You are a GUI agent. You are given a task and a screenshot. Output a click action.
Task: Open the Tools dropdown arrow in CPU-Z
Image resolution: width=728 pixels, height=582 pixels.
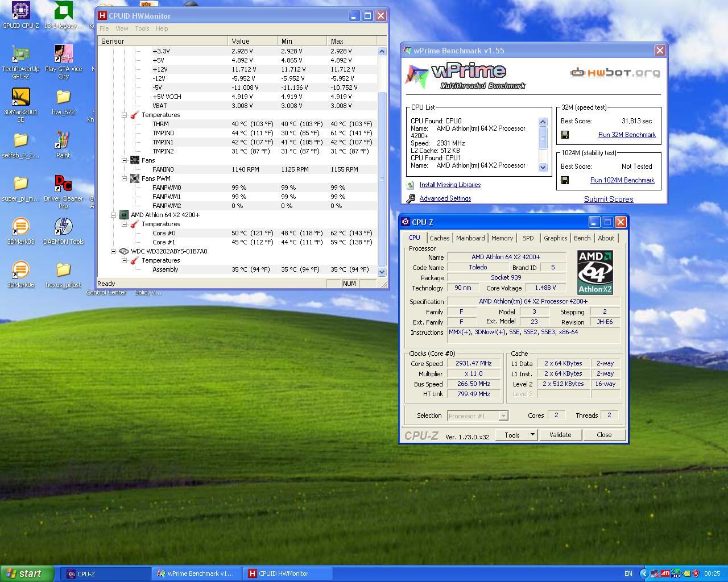[x=532, y=435]
